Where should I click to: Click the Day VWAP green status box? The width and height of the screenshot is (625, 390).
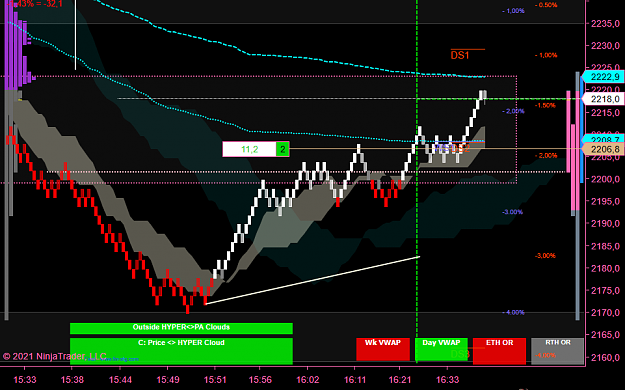(x=441, y=349)
